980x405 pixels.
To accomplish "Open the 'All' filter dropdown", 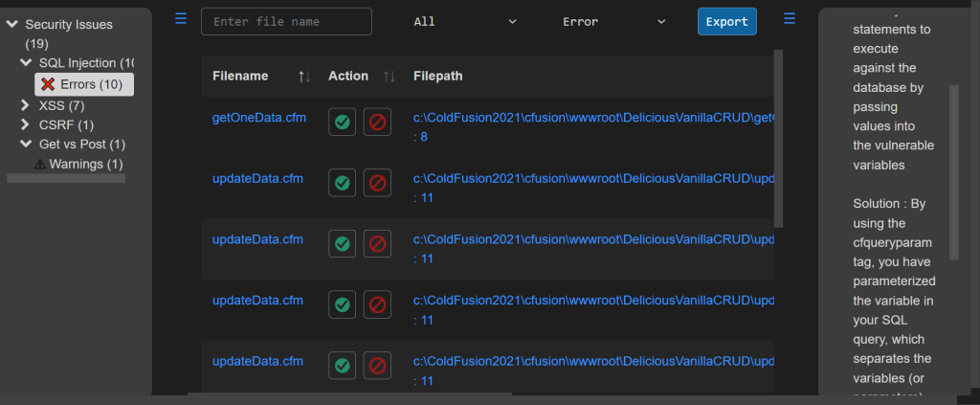I will pos(464,21).
